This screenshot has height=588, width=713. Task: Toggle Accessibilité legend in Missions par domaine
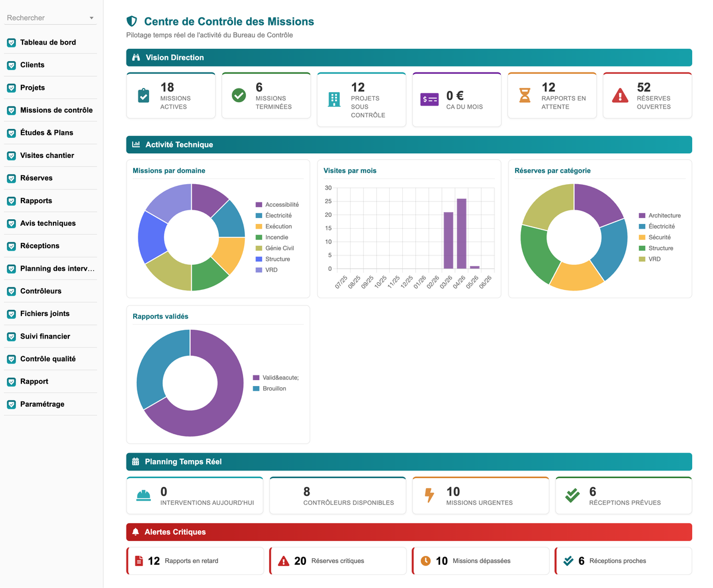pyautogui.click(x=277, y=204)
